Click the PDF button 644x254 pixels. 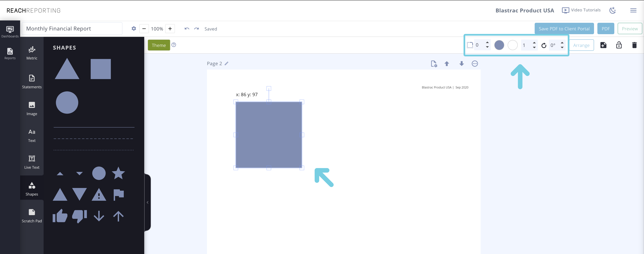click(605, 29)
